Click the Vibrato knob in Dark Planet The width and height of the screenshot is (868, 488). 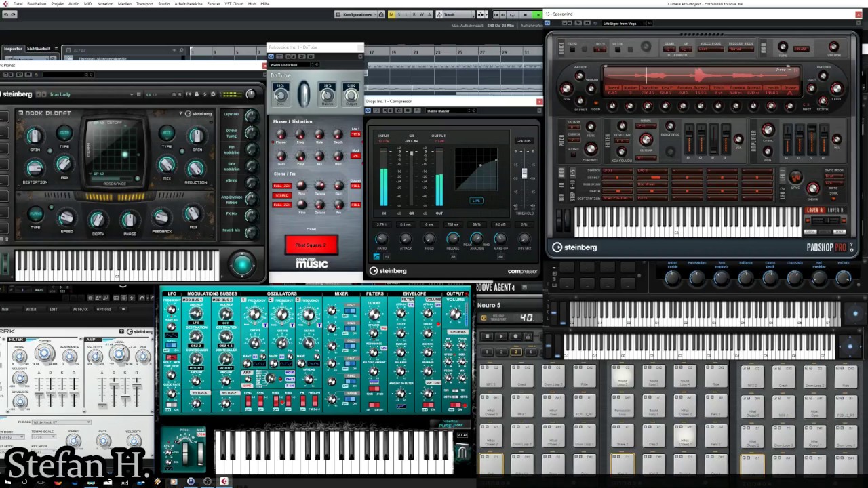pyautogui.click(x=251, y=183)
